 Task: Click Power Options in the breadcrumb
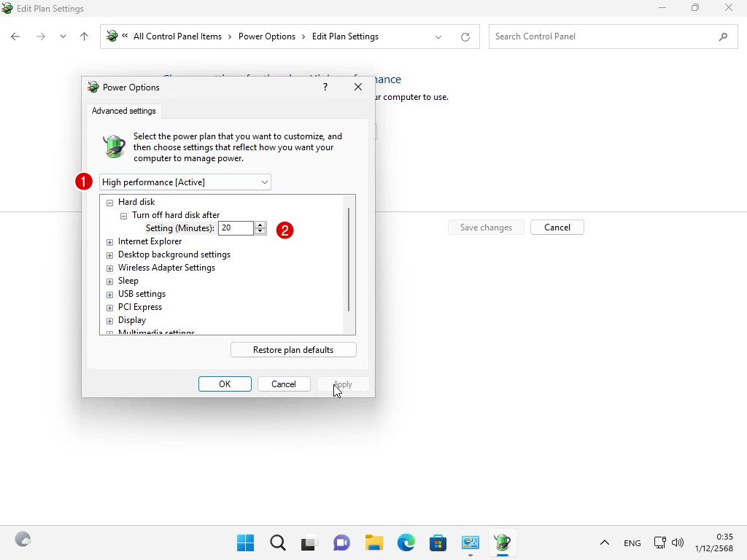click(267, 36)
